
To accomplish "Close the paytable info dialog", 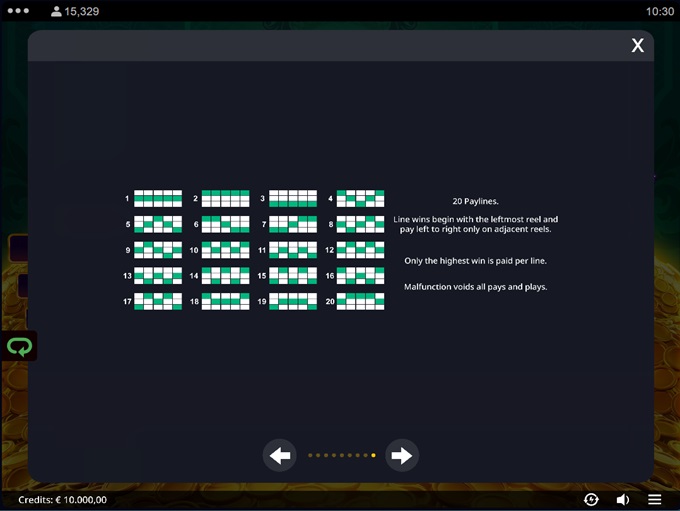I will pyautogui.click(x=637, y=45).
